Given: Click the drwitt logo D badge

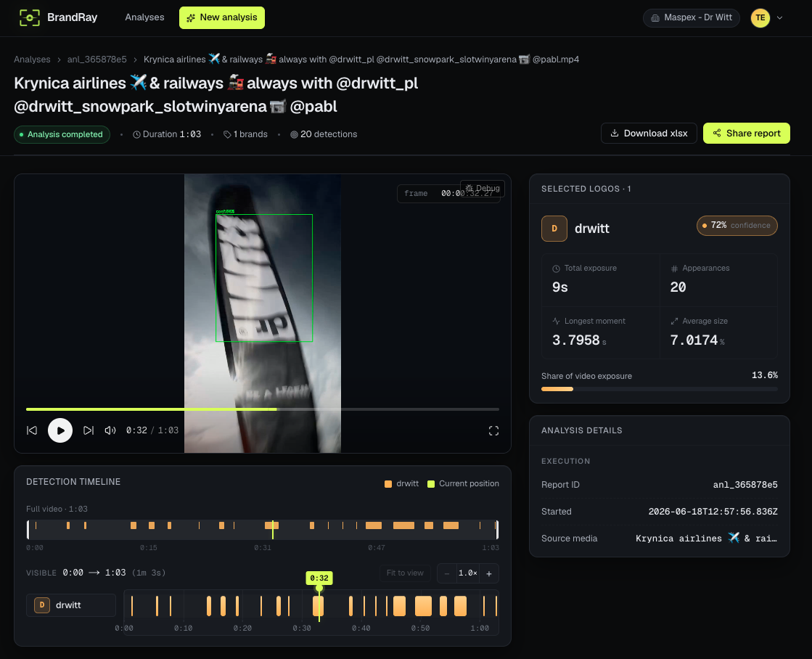Looking at the screenshot, I should pyautogui.click(x=554, y=229).
